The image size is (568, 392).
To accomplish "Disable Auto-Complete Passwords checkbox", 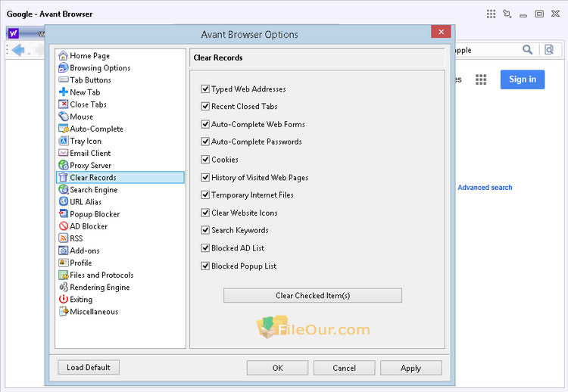I will click(205, 142).
